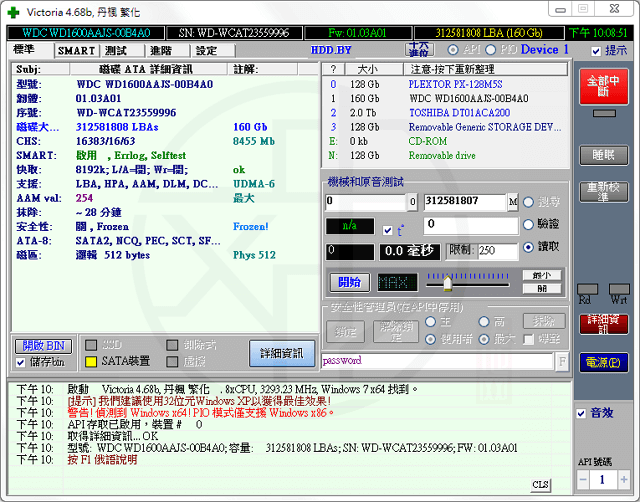Screen dimensions: 640x502
Task: Click the end LBA field 312581807
Action: [x=465, y=202]
